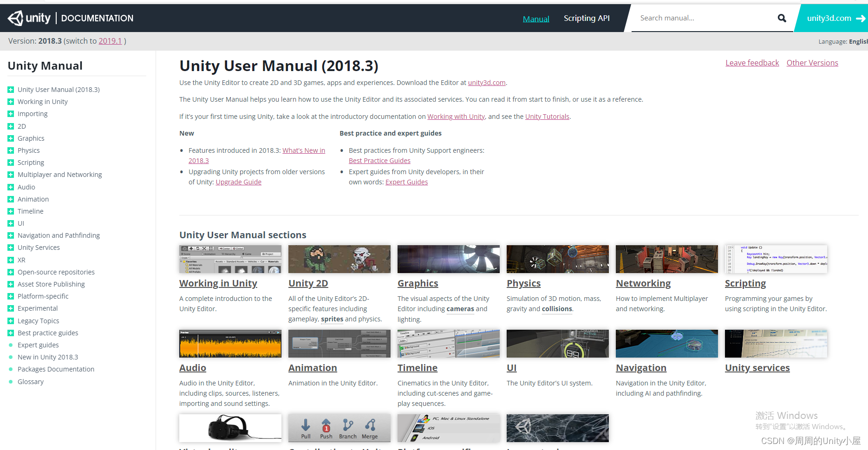The width and height of the screenshot is (868, 450).
Task: Click the Navigation section thumbnail
Action: pos(667,344)
